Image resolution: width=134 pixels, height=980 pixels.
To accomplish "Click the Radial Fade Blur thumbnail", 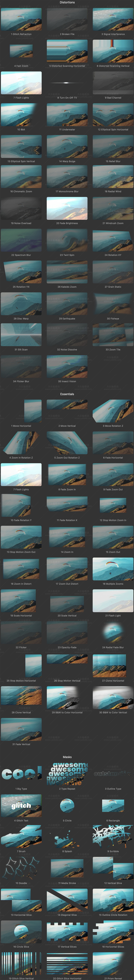I will coord(113,632).
